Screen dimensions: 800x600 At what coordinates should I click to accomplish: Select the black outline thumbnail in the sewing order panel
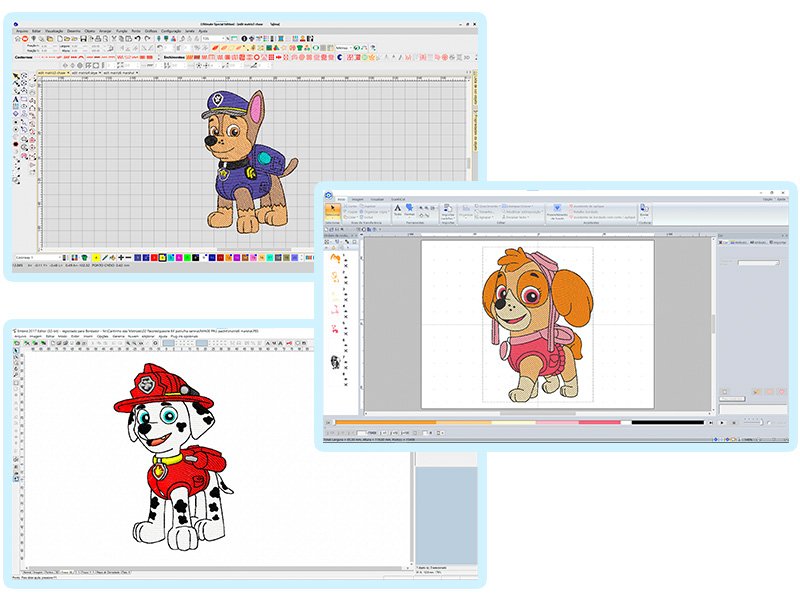click(x=335, y=362)
